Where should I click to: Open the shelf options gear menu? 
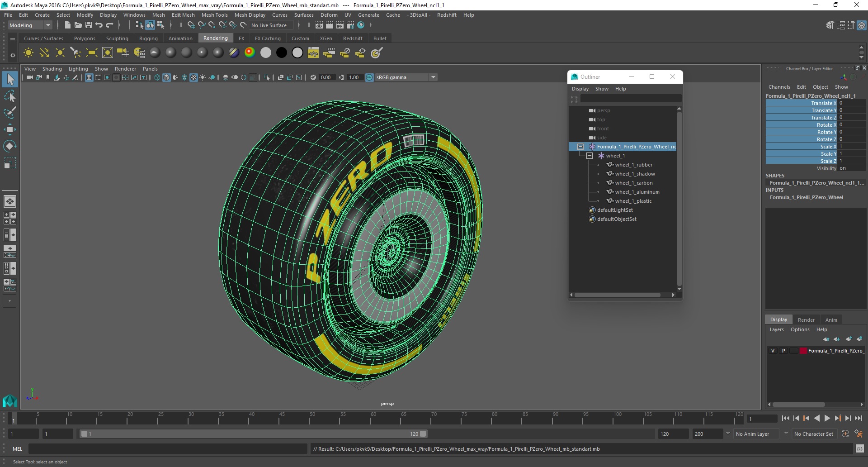(13, 55)
